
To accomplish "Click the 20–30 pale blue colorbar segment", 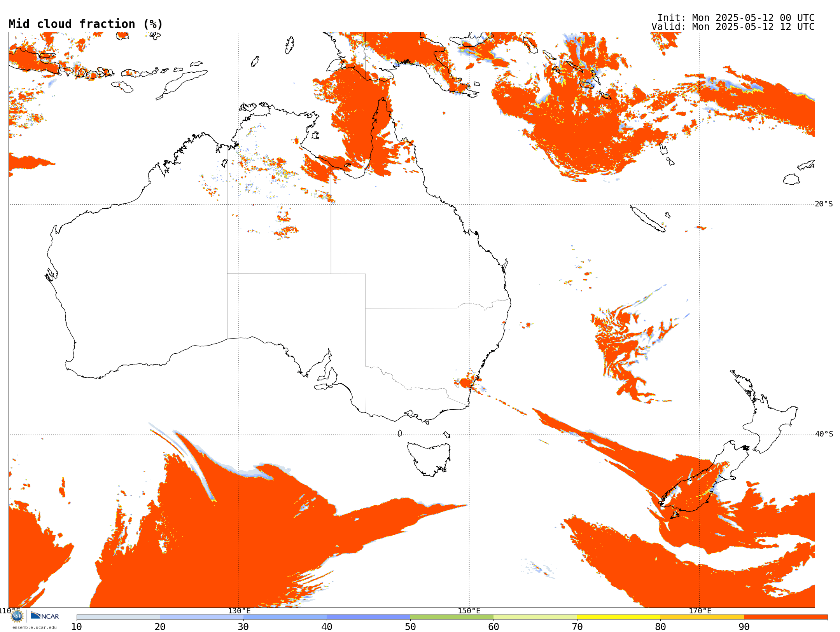I will [201, 617].
